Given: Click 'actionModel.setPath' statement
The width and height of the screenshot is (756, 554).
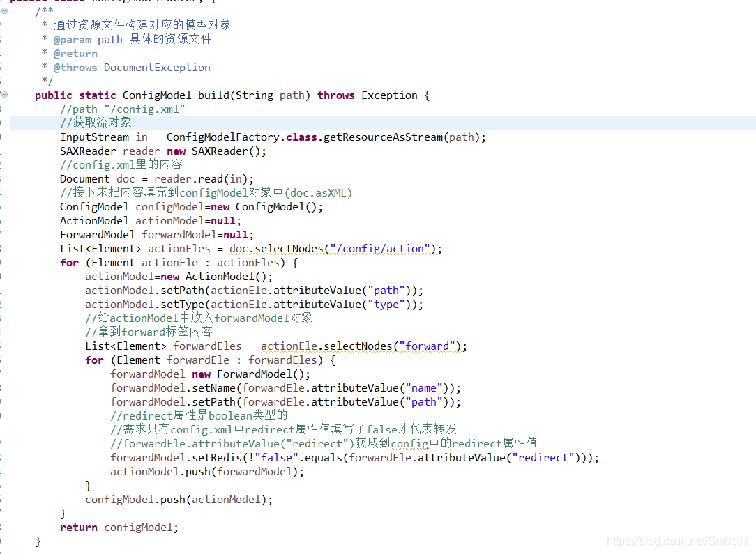Looking at the screenshot, I should point(254,291).
